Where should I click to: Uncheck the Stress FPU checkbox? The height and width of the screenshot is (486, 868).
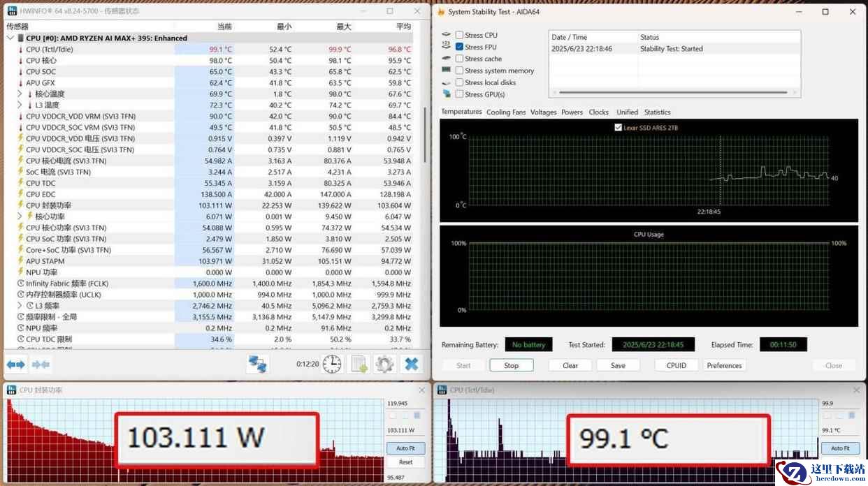[x=459, y=47]
